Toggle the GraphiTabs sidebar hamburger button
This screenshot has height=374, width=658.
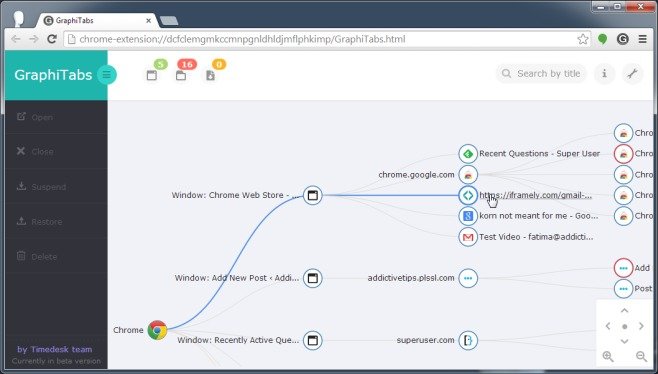coord(107,75)
